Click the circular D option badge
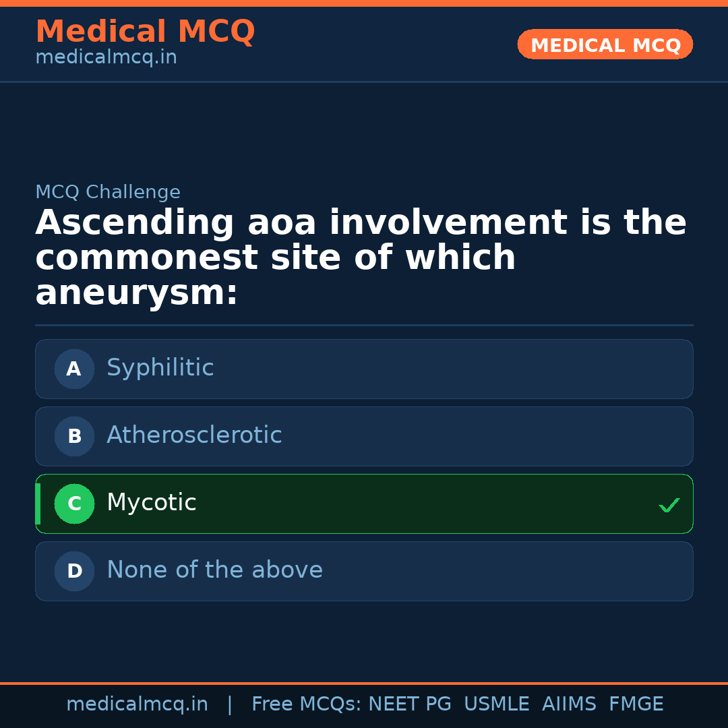The width and height of the screenshot is (728, 728). point(74,571)
